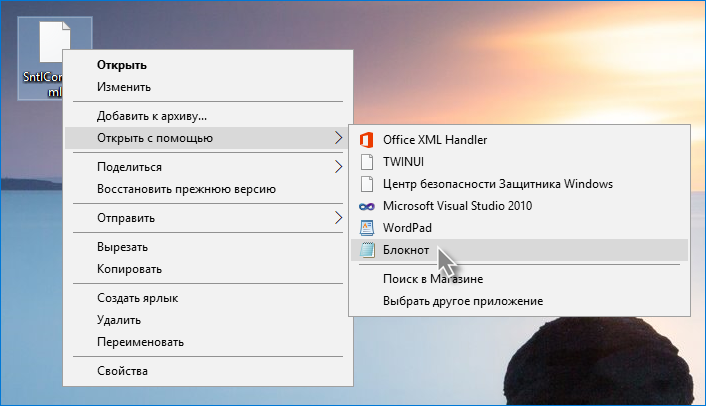The width and height of the screenshot is (706, 406).
Task: Choose Выбрать другое приложение entry
Action: pos(520,301)
